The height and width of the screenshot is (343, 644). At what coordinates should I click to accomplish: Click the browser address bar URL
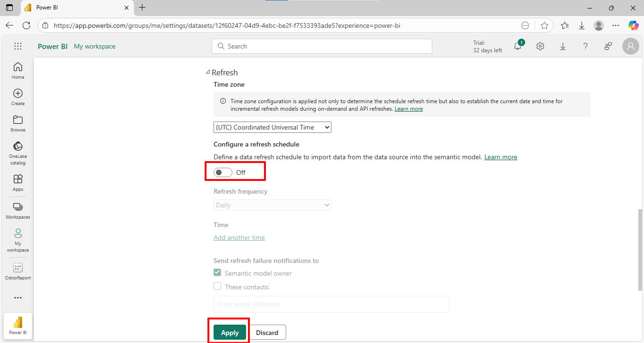tap(227, 25)
